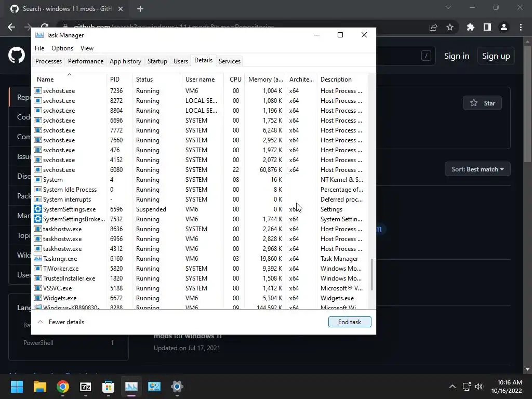Viewport: 532px width, 399px height.
Task: Open the Windows Start menu
Action: pyautogui.click(x=17, y=387)
